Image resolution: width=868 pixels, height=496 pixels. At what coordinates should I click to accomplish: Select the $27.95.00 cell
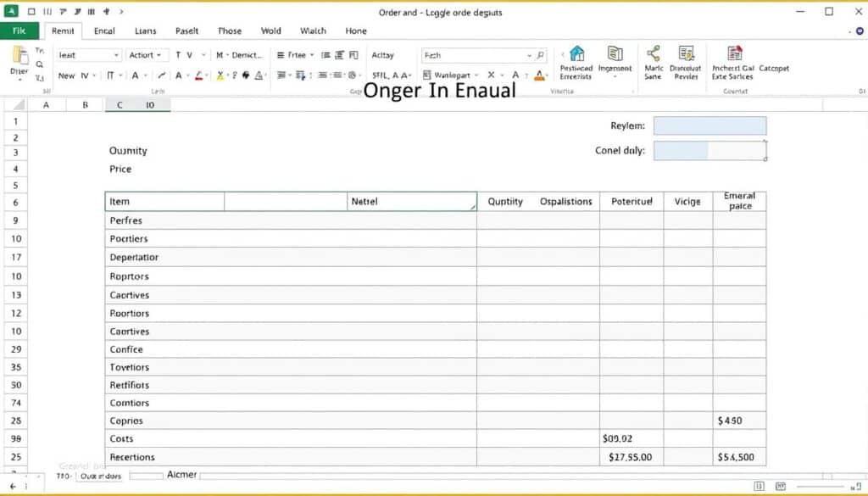[632, 457]
